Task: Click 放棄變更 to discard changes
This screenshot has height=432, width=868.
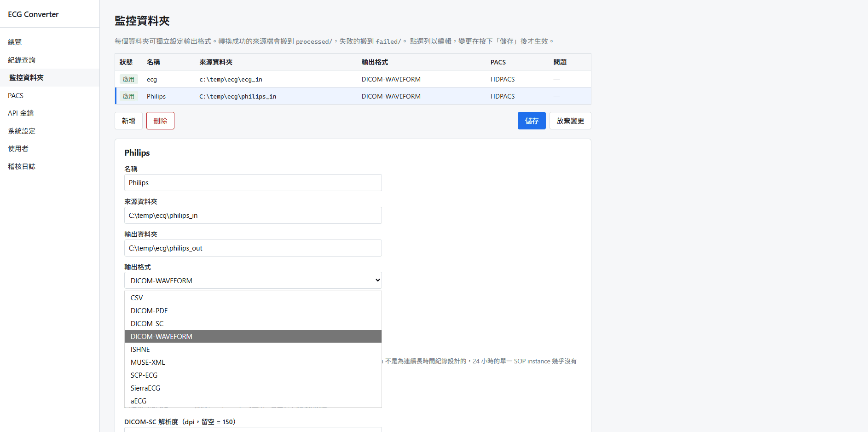Action: [570, 121]
